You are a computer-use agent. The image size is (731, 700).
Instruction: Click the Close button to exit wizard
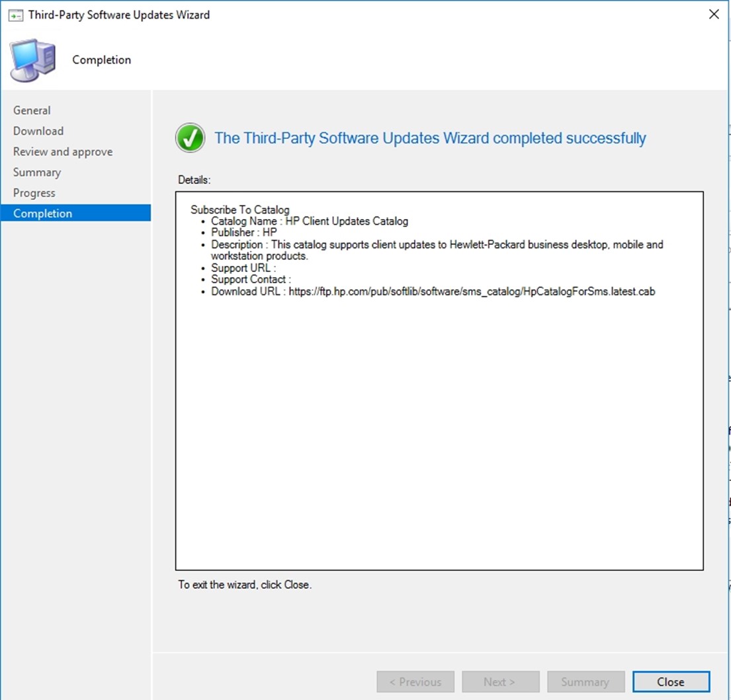[671, 682]
